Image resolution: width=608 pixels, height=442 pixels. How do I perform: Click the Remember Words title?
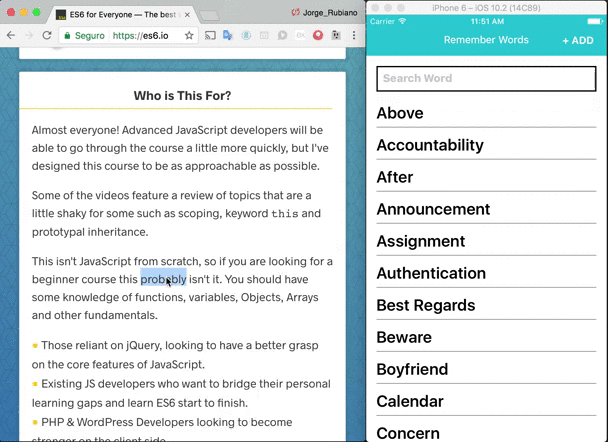click(x=486, y=40)
